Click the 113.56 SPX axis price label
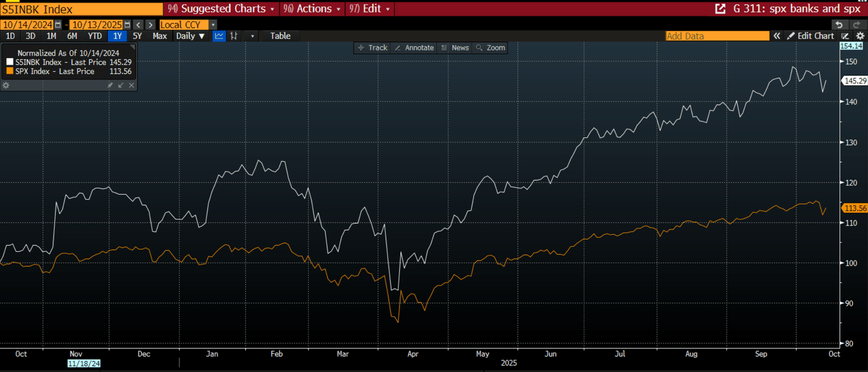 [855, 208]
